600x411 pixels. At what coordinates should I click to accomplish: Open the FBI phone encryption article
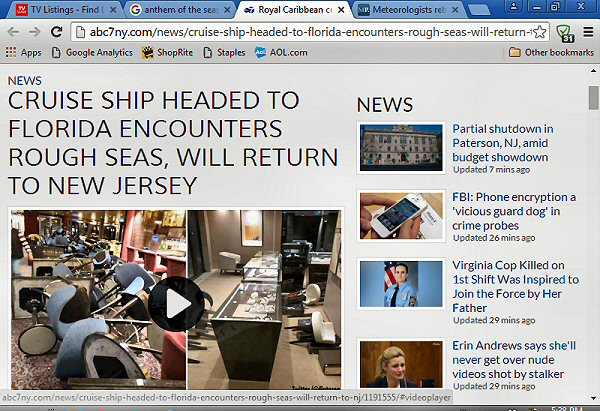coord(514,211)
